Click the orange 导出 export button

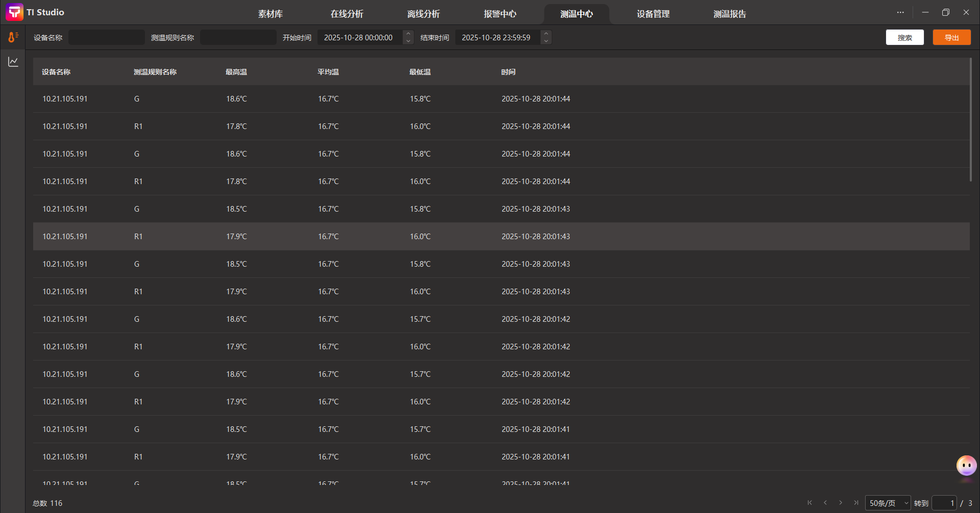pyautogui.click(x=951, y=37)
